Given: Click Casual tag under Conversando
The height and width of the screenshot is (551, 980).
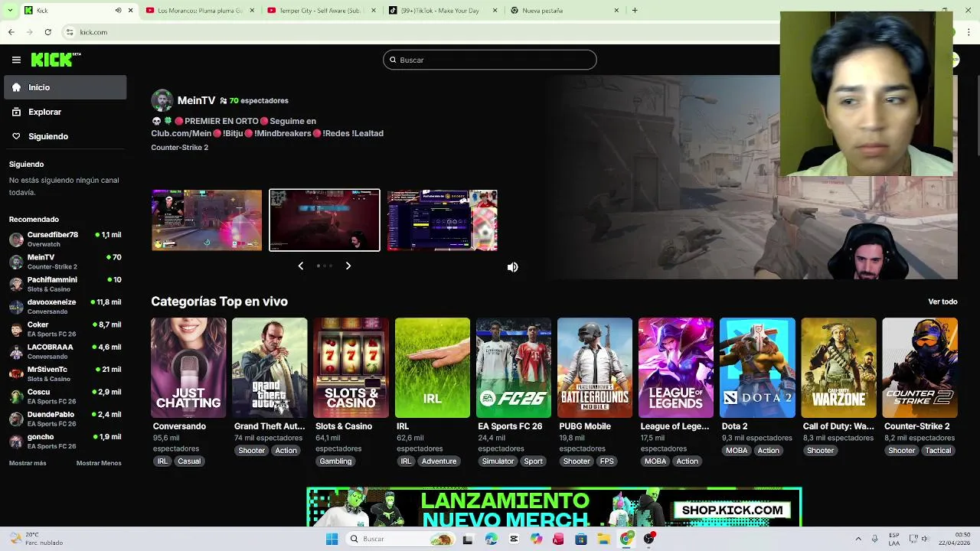Looking at the screenshot, I should (x=189, y=461).
